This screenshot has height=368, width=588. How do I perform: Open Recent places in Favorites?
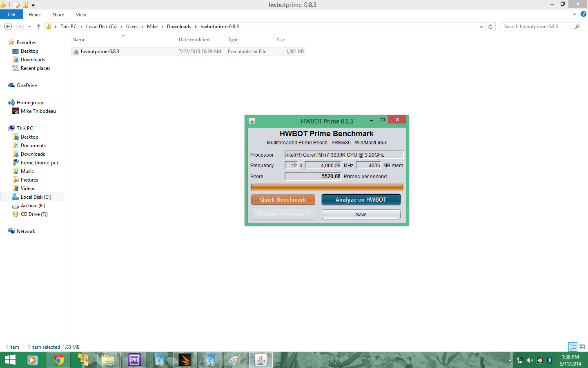click(x=36, y=68)
